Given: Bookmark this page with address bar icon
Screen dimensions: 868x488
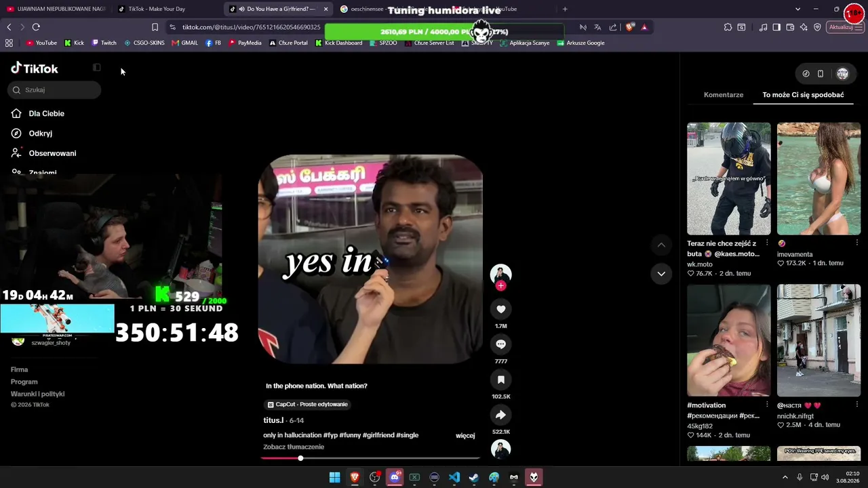Looking at the screenshot, I should pyautogui.click(x=155, y=27).
